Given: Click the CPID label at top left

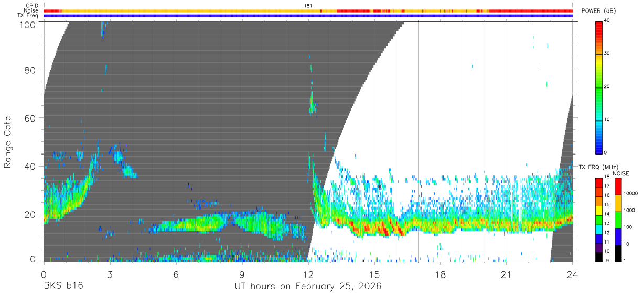Looking at the screenshot, I should pyautogui.click(x=31, y=6).
